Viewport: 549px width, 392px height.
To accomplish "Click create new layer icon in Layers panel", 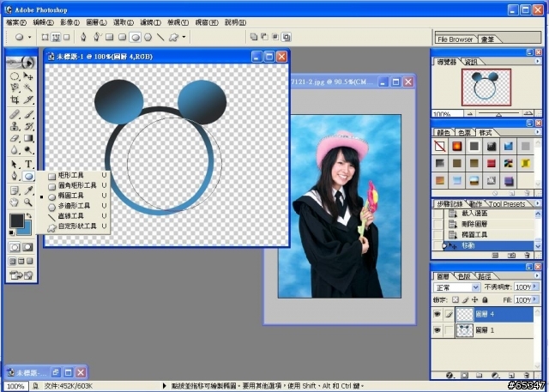I will coord(511,375).
